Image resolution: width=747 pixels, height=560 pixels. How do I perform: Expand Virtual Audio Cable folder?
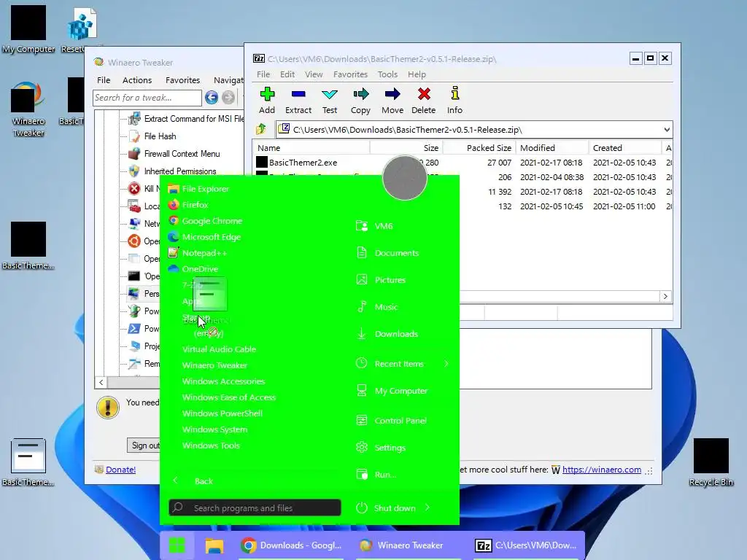click(219, 349)
